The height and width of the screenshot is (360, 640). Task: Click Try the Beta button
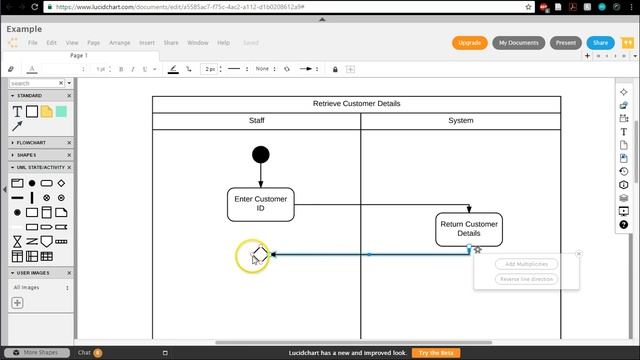[436, 353]
